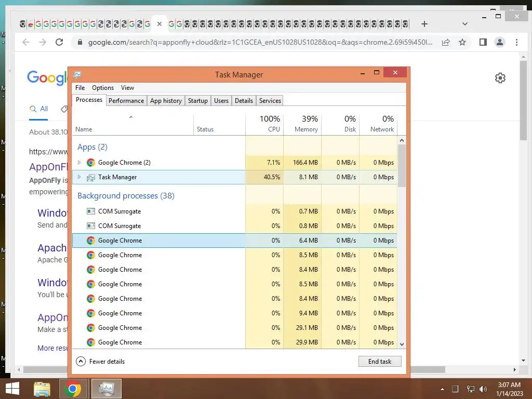Select the first COM Surrogate process icon
Image resolution: width=532 pixels, height=399 pixels.
coord(90,211)
